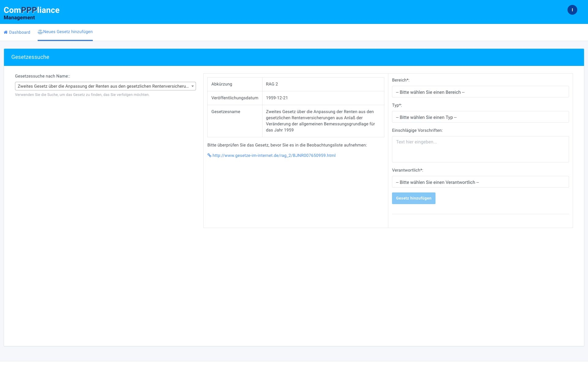Expand the Typ selection dropdown

point(480,117)
